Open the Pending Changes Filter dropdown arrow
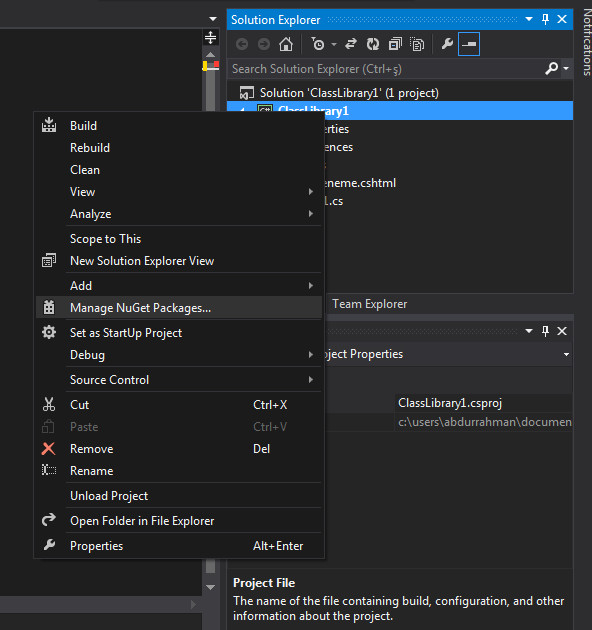Viewport: 592px width, 630px height. click(334, 44)
